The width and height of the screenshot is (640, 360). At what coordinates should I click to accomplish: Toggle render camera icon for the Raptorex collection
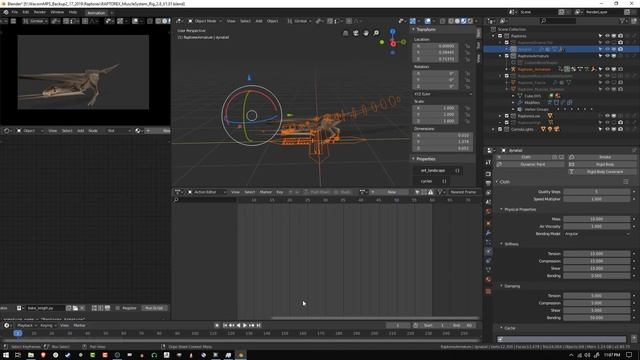620,36
